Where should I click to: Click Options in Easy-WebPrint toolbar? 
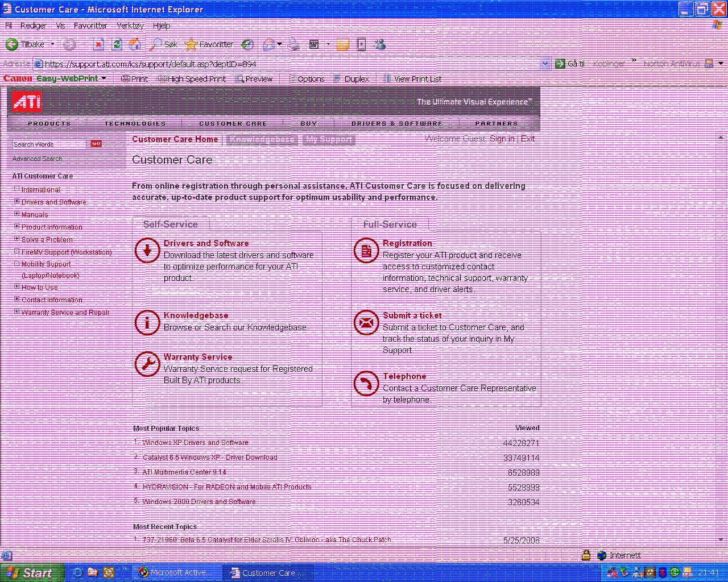306,79
